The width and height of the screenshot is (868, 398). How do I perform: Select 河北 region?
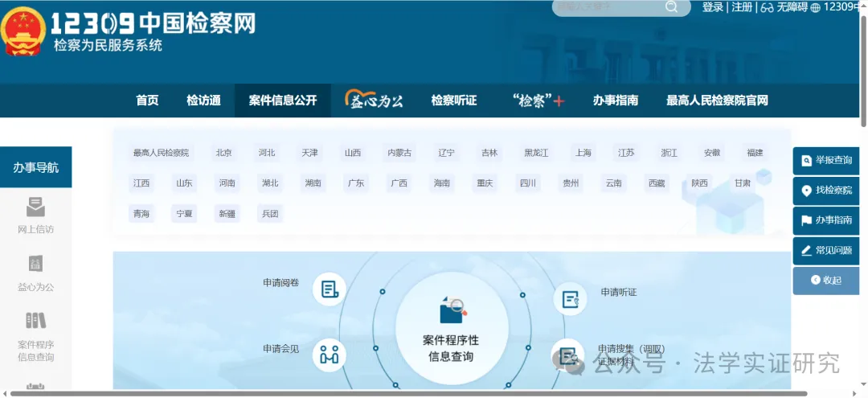pos(267,153)
